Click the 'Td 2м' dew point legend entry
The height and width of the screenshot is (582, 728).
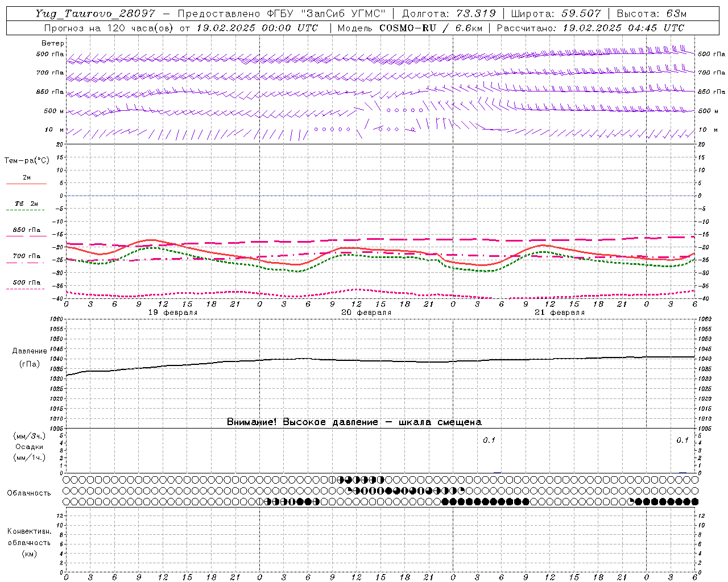pos(27,203)
